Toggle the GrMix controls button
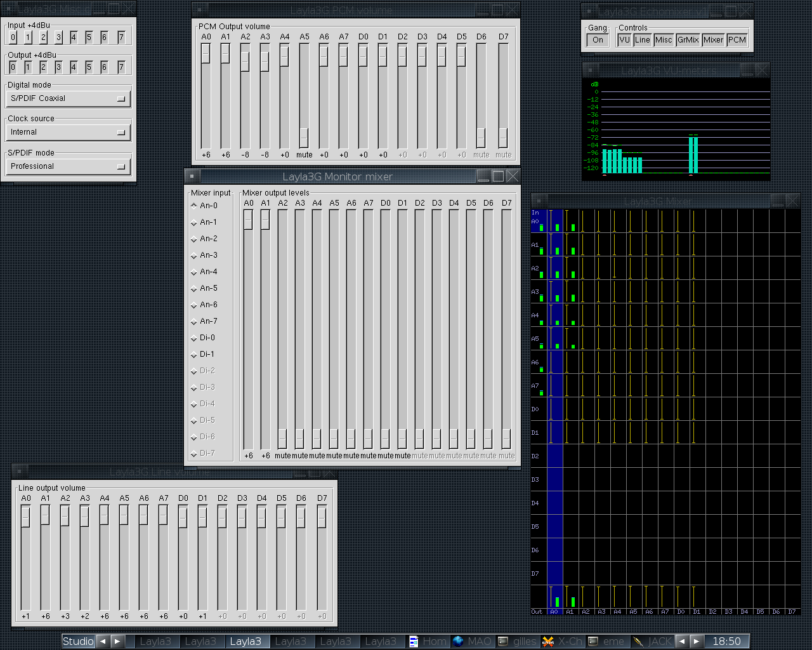Screen dimensions: 812x650 click(x=688, y=40)
